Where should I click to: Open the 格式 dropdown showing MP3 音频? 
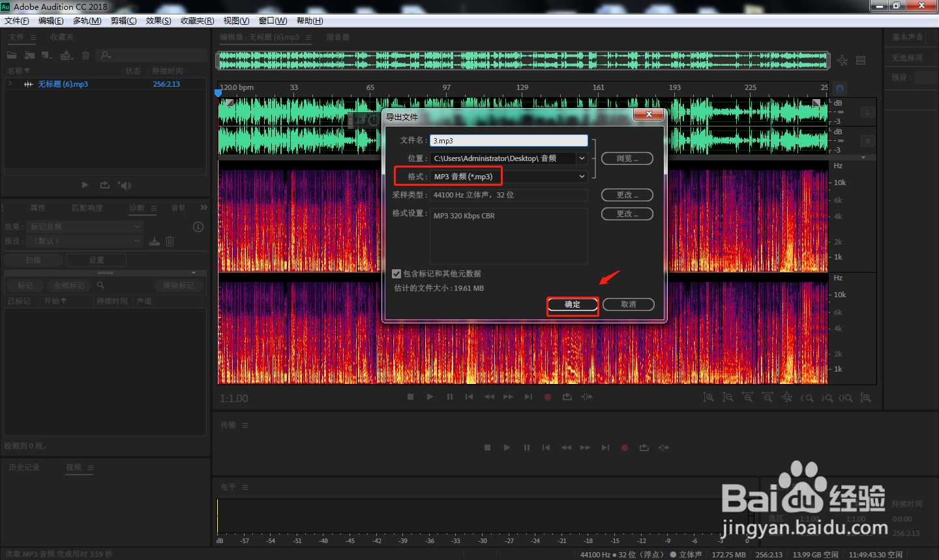[x=509, y=177]
